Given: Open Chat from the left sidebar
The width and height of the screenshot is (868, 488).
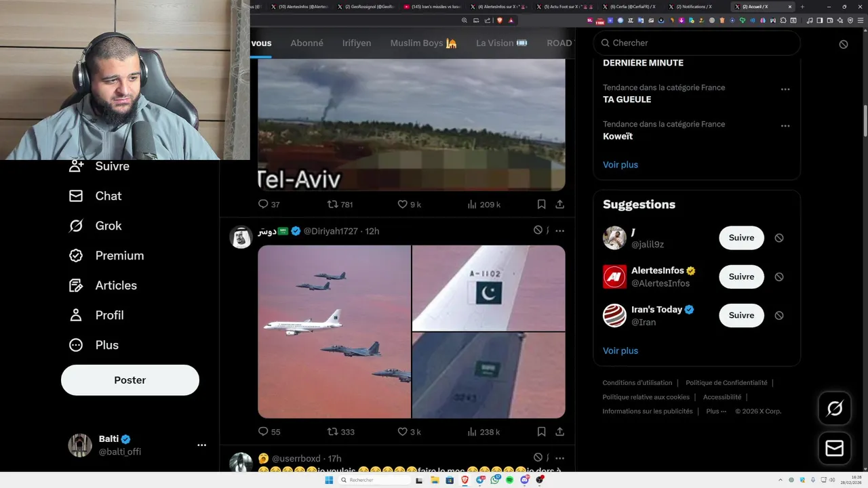Looking at the screenshot, I should tap(95, 196).
